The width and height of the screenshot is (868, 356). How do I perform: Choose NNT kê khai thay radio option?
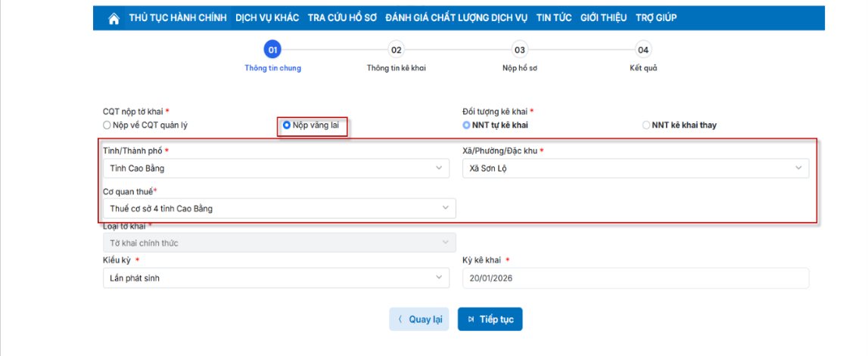[x=646, y=125]
